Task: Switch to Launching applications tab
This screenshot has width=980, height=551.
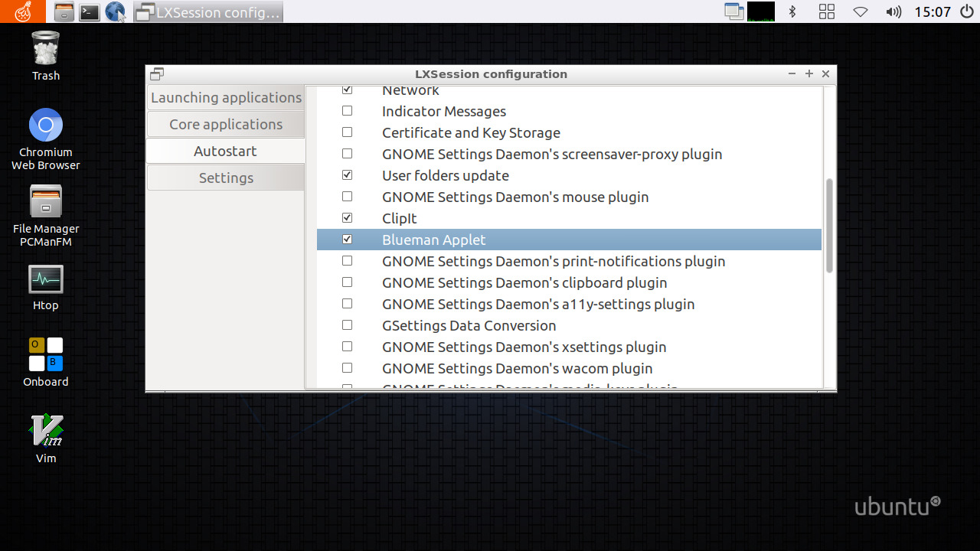Action: click(226, 97)
